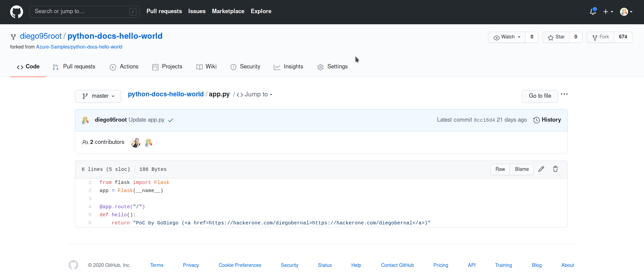Open the 2 contributors list
644x280 pixels.
(103, 142)
